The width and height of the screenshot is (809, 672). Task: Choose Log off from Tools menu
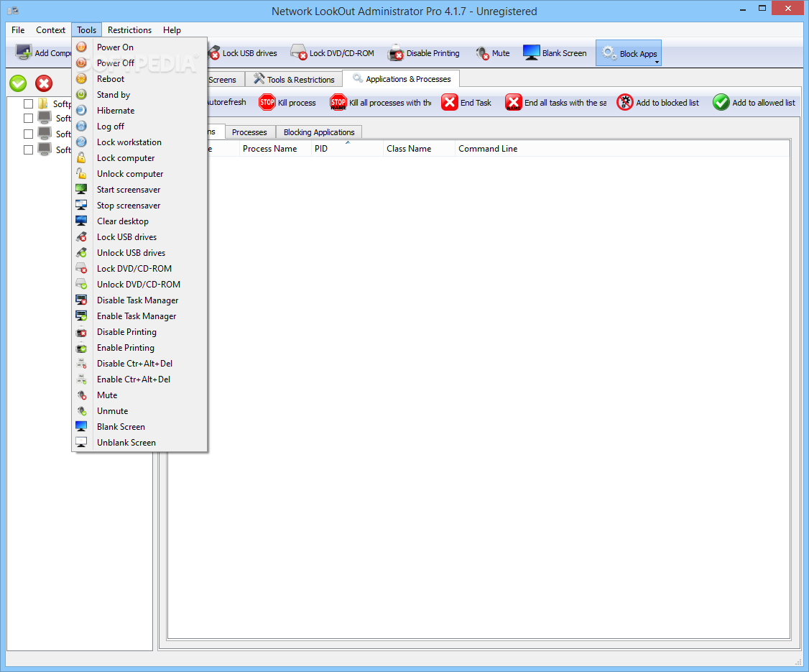click(140, 126)
